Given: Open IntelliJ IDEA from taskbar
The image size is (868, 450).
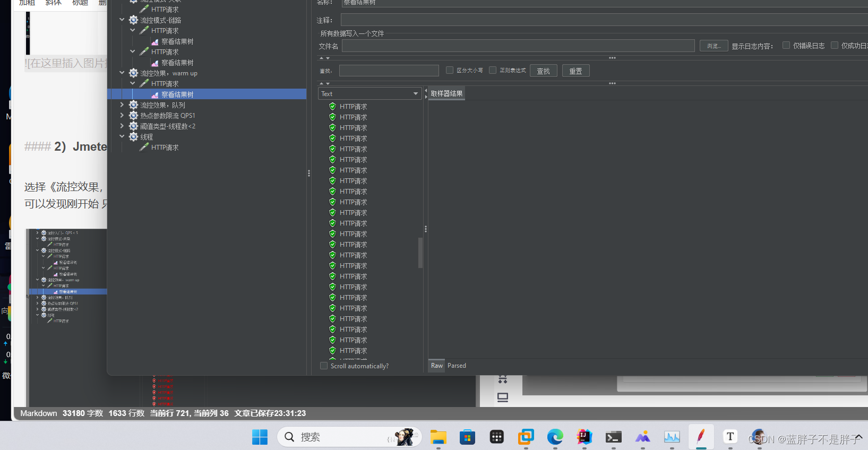Looking at the screenshot, I should (x=585, y=437).
